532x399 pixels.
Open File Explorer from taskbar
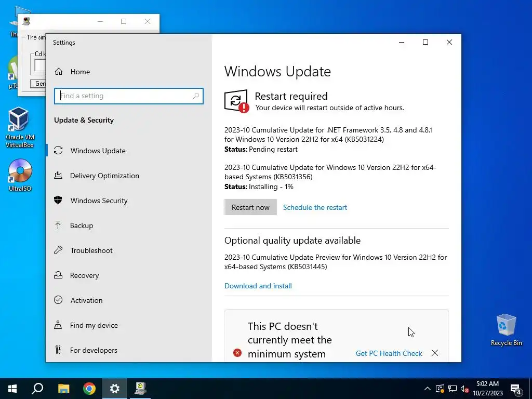[x=63, y=389]
